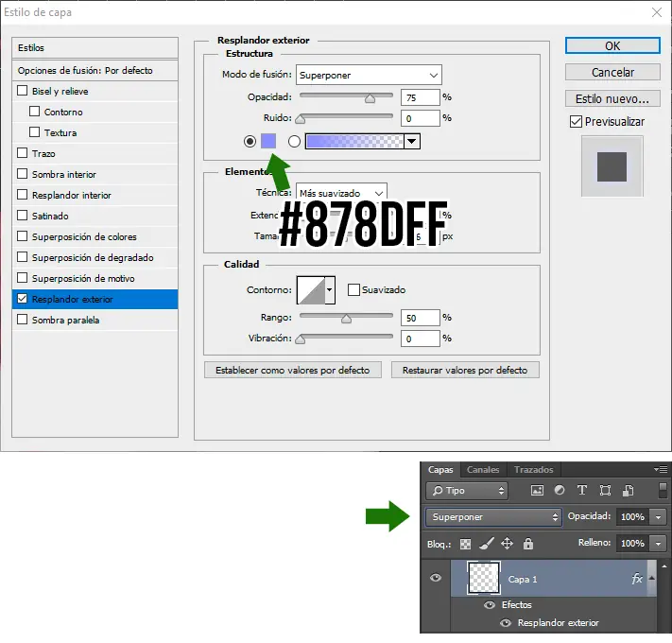Open the Capas panel flyout menu icon
Viewport: 672px width, 643px height.
[661, 469]
